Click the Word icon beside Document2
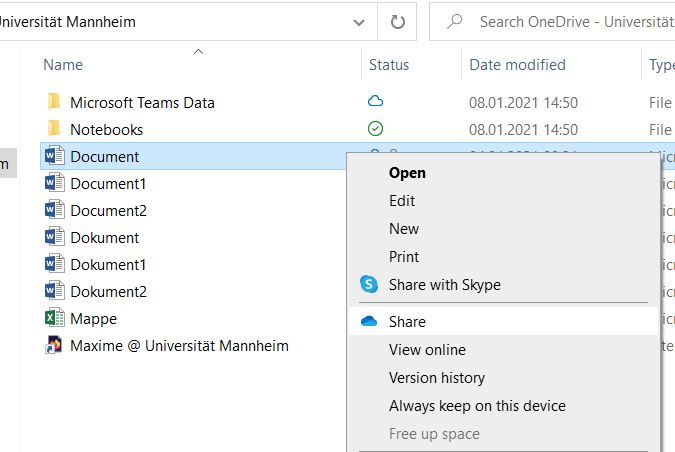This screenshot has height=452, width=675. (x=55, y=210)
